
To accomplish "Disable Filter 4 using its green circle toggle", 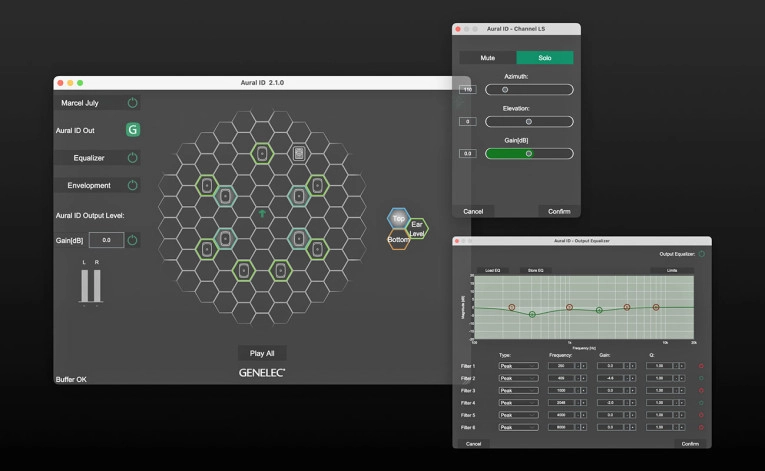I will point(701,403).
